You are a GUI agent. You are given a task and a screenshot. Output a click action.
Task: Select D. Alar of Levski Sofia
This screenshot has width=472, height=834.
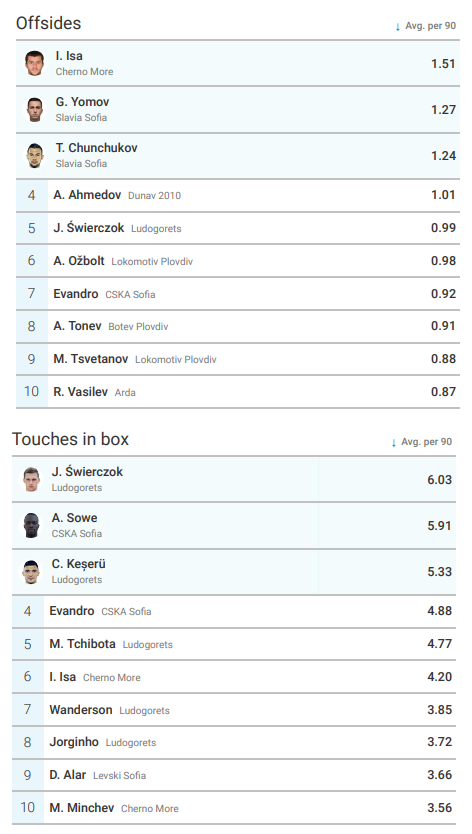(x=68, y=775)
